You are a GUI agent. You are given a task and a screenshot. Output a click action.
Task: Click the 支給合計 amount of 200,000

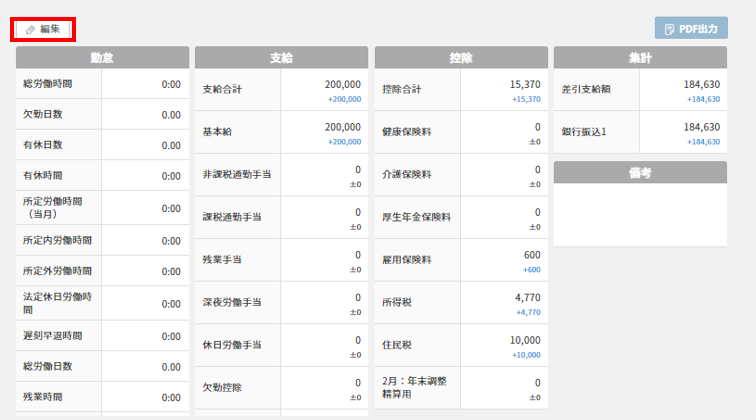[343, 85]
